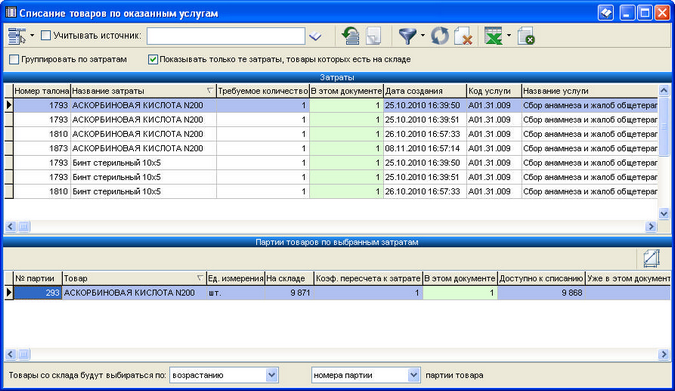Screen dimensions: 675x391
Task: Click the green arrow write-off icon
Action: point(350,36)
